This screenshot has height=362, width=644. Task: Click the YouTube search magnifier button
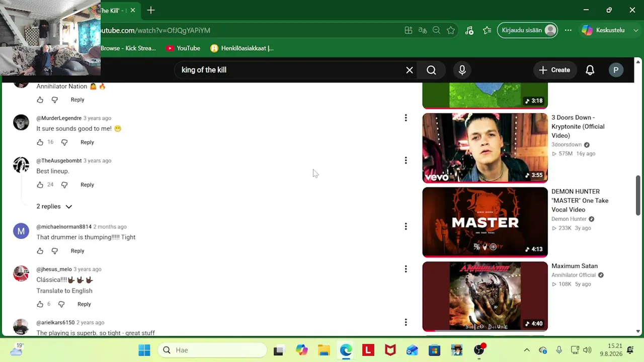[431, 70]
